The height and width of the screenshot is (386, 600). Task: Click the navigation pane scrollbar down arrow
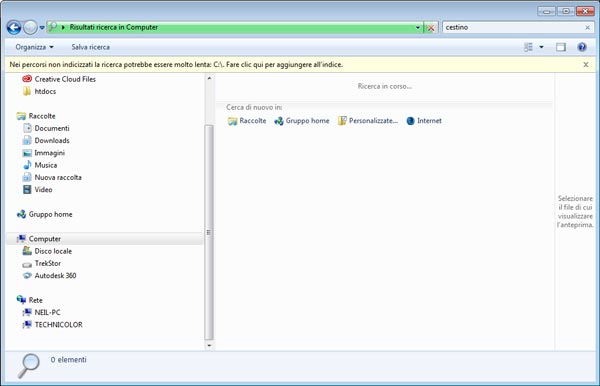click(209, 345)
